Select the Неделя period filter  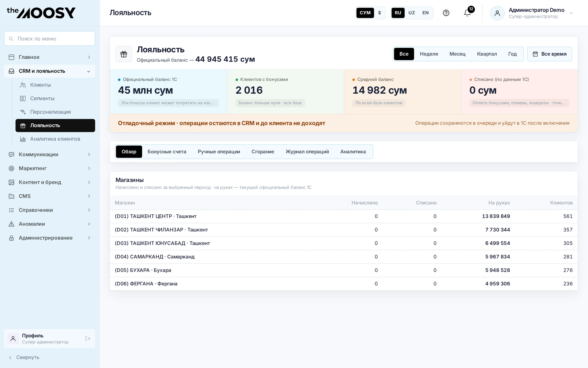tap(429, 54)
